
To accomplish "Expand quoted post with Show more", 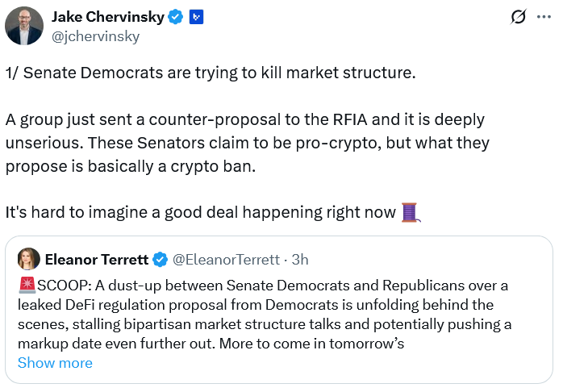I will coord(55,362).
